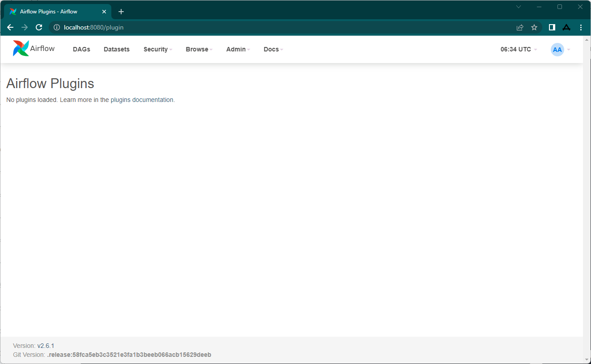Select the Airflow Plugins browser tab
Image resolution: width=591 pixels, height=364 pixels.
58,12
